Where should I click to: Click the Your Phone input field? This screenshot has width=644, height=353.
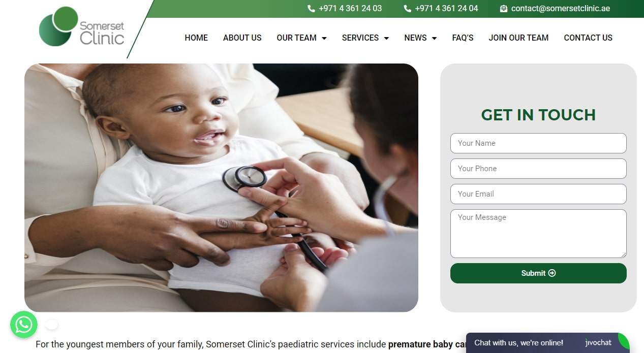(538, 169)
